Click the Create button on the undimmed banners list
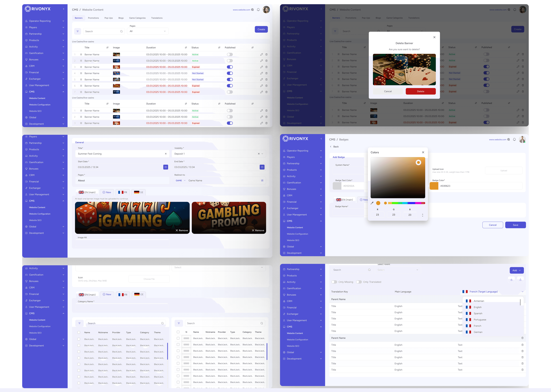Image resolution: width=551 pixels, height=392 pixels. tap(261, 29)
